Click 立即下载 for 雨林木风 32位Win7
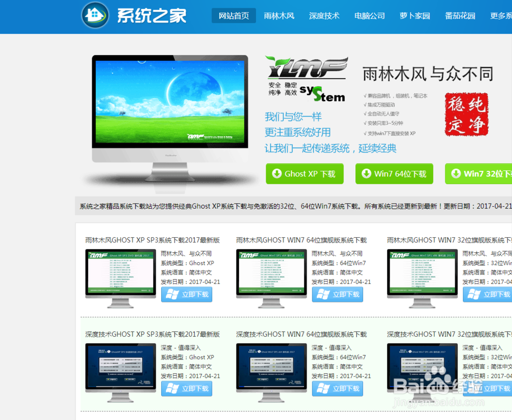The image size is (512, 420). [487, 294]
